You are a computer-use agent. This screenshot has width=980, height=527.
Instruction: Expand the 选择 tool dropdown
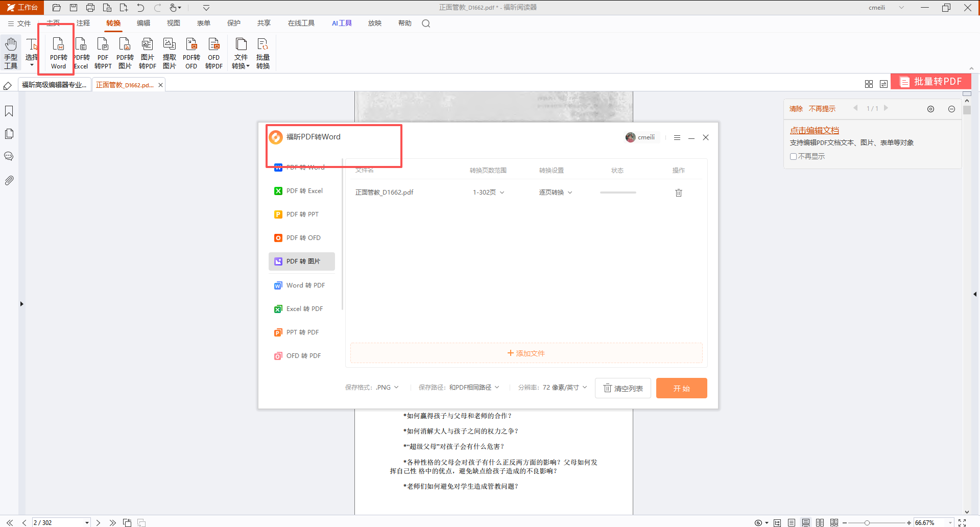point(32,65)
